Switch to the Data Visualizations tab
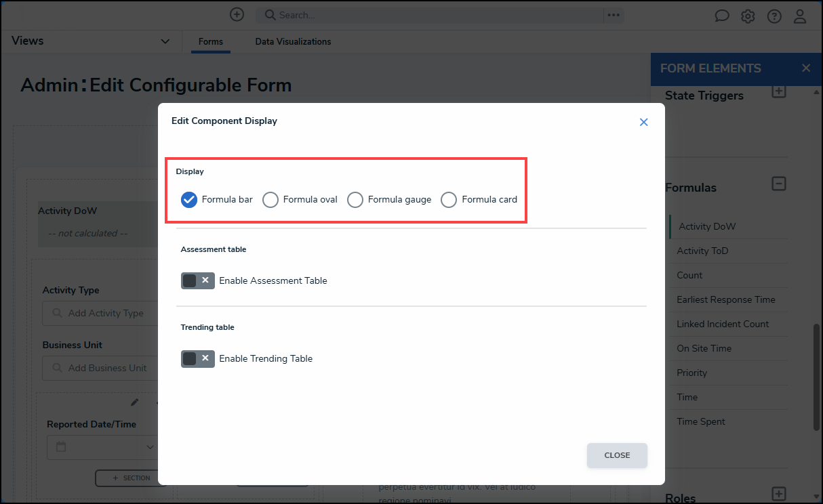 293,42
